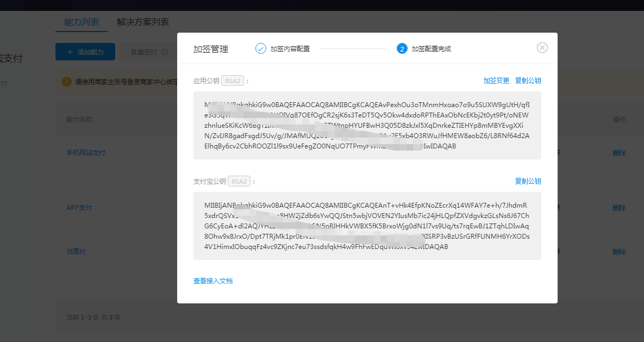
Task: Delete the 手机网站支付 row via 删除
Action: pyautogui.click(x=619, y=153)
